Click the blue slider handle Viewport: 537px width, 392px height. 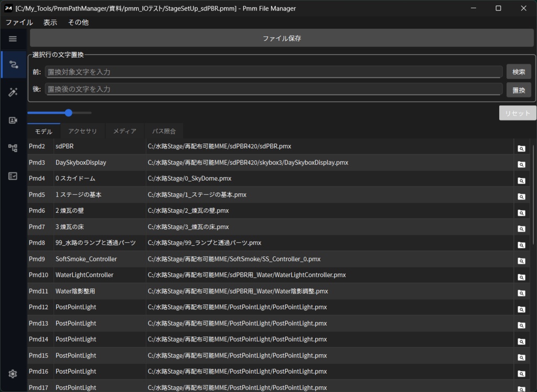pos(68,113)
